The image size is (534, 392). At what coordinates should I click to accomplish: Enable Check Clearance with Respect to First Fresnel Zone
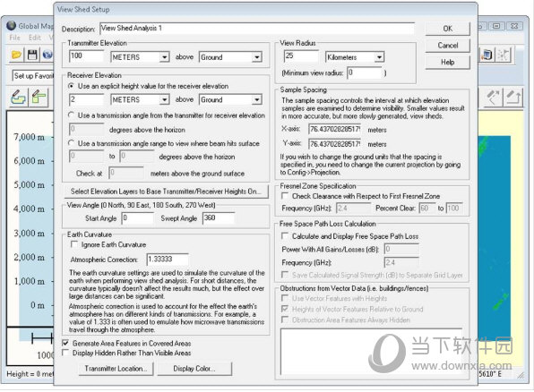click(x=285, y=196)
